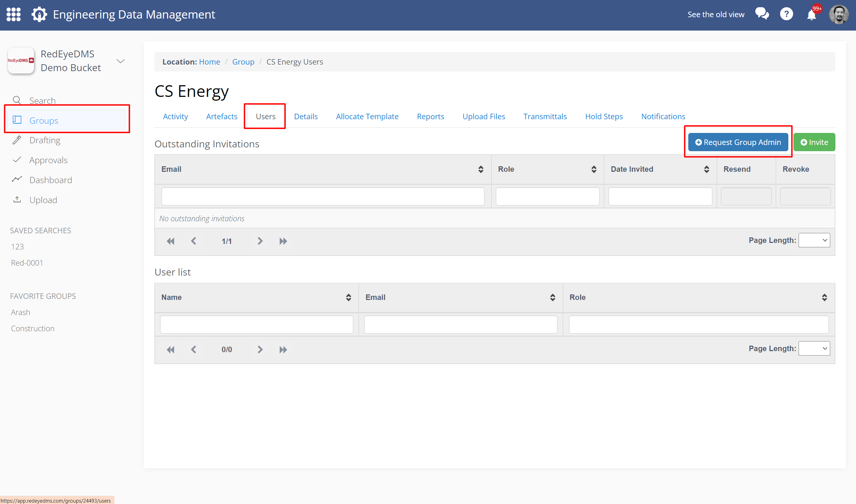Click the Approvals checkmark icon

click(x=17, y=160)
